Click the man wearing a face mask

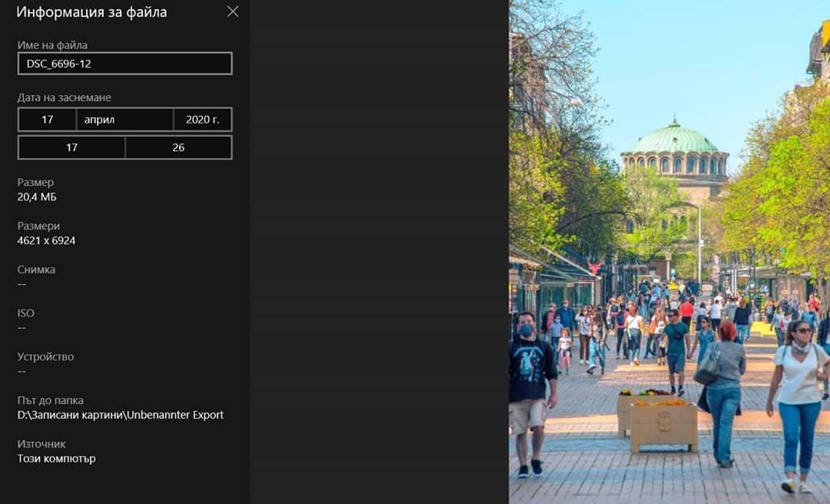click(x=529, y=369)
